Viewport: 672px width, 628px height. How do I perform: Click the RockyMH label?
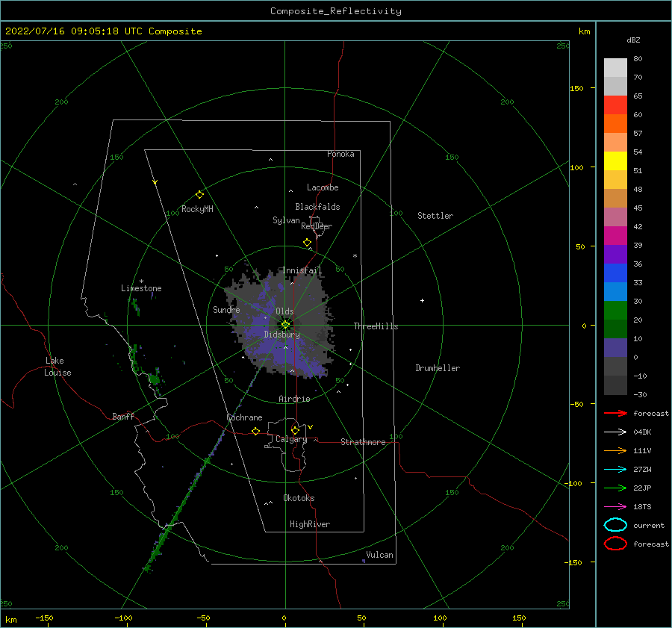pos(198,209)
